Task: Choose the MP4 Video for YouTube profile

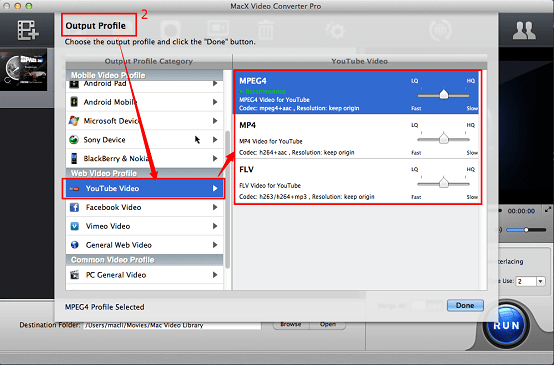Action: [357, 137]
